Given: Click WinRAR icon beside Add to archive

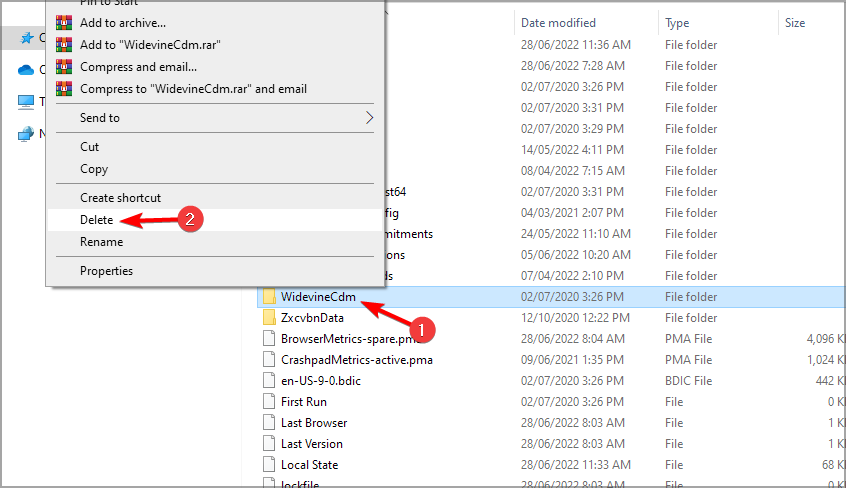Looking at the screenshot, I should [x=64, y=23].
